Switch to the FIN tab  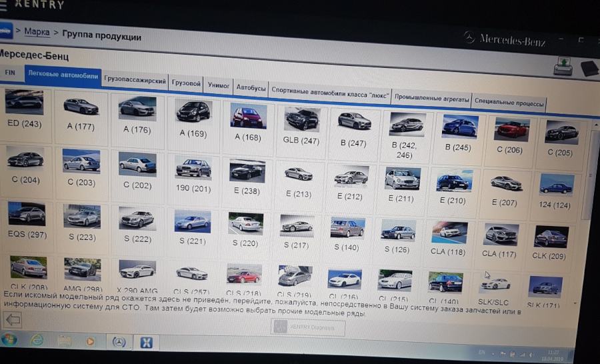pyautogui.click(x=10, y=73)
